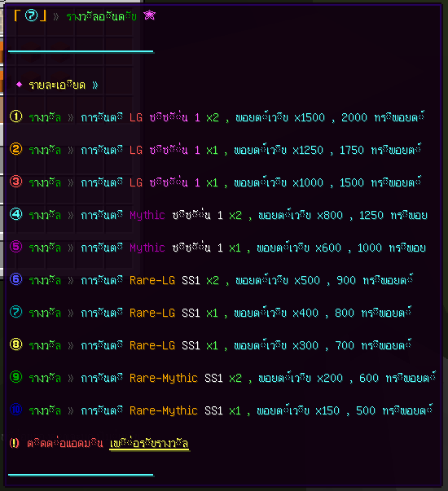The height and width of the screenshot is (491, 448).
Task: Click the x800 web points value
Action: coord(330,216)
